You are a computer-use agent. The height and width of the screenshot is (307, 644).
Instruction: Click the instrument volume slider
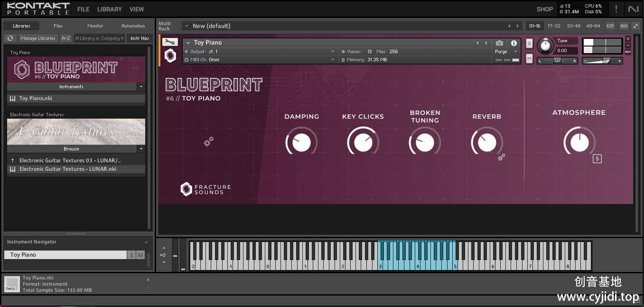click(x=602, y=61)
